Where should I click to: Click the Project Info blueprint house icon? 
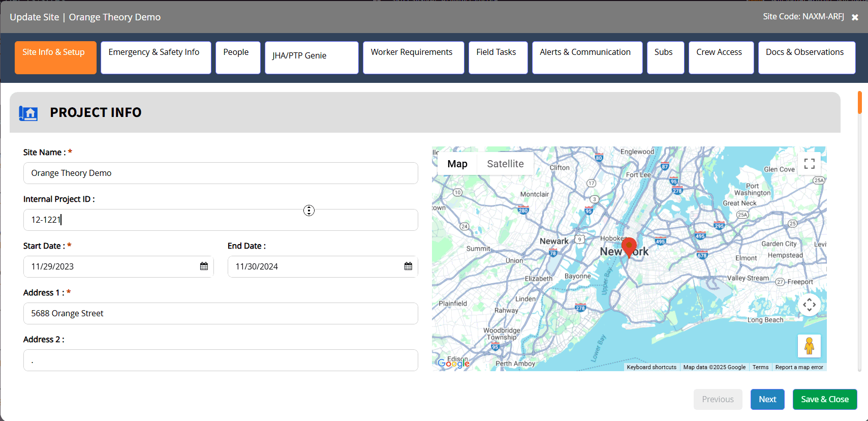tap(28, 113)
